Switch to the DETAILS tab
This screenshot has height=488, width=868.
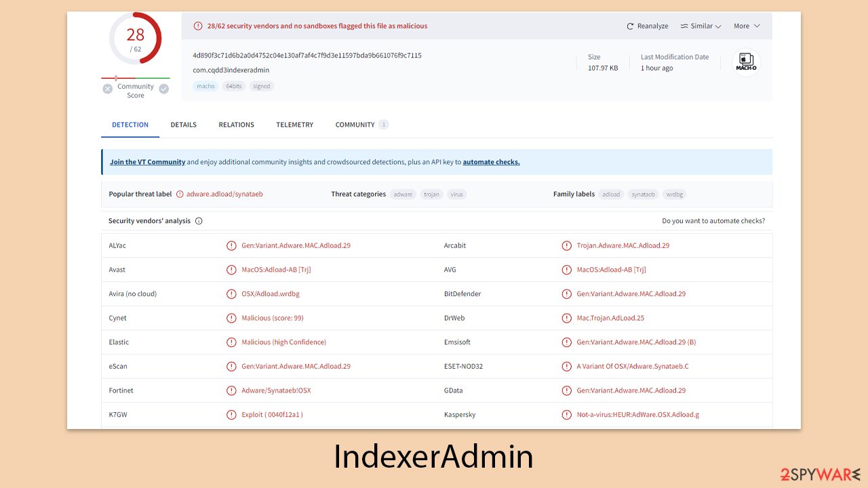pyautogui.click(x=183, y=125)
